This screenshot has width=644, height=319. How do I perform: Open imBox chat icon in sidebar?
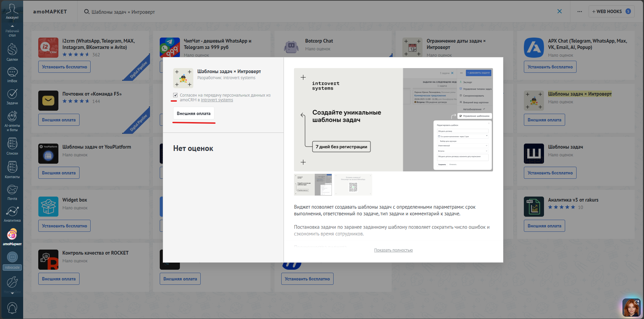12,75
